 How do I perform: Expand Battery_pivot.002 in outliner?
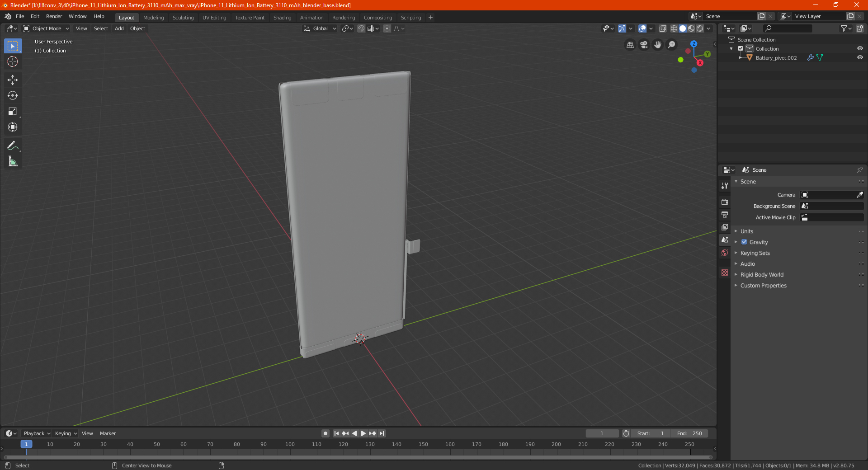click(x=740, y=57)
